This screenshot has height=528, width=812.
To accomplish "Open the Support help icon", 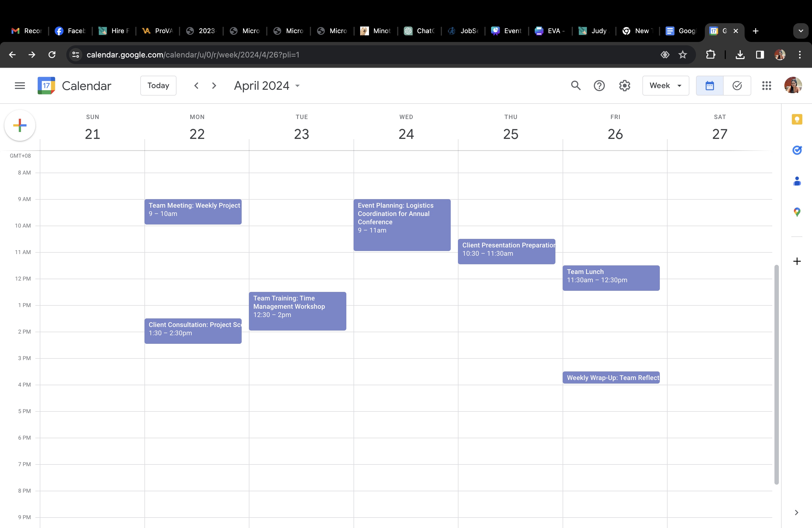I will coord(599,86).
